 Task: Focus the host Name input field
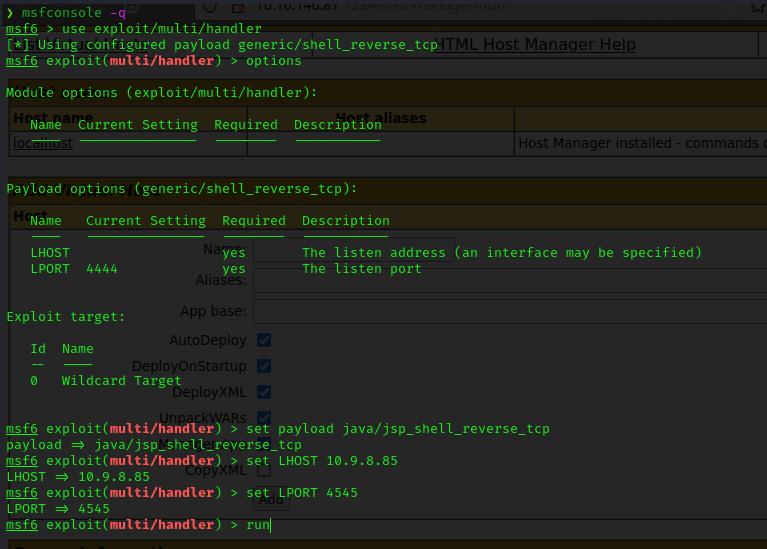pos(354,250)
